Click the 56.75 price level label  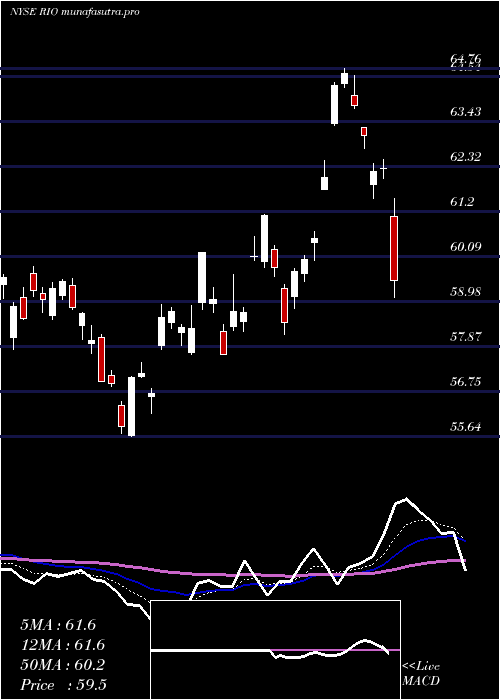466,381
